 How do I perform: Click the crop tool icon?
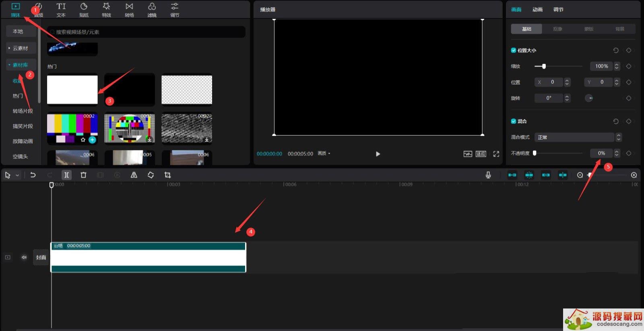tap(167, 175)
